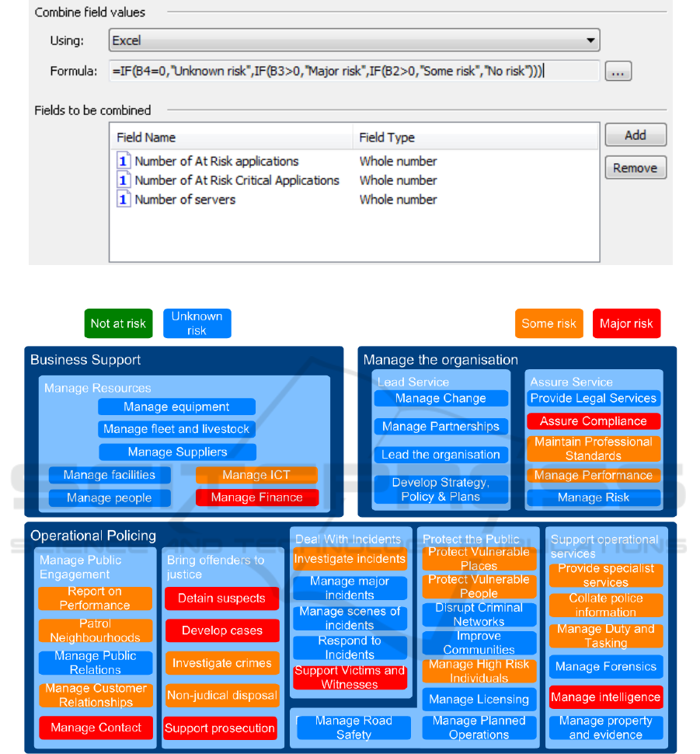The image size is (700, 754).
Task: Click the whole-number icon beside Number of servers
Action: coord(124,200)
